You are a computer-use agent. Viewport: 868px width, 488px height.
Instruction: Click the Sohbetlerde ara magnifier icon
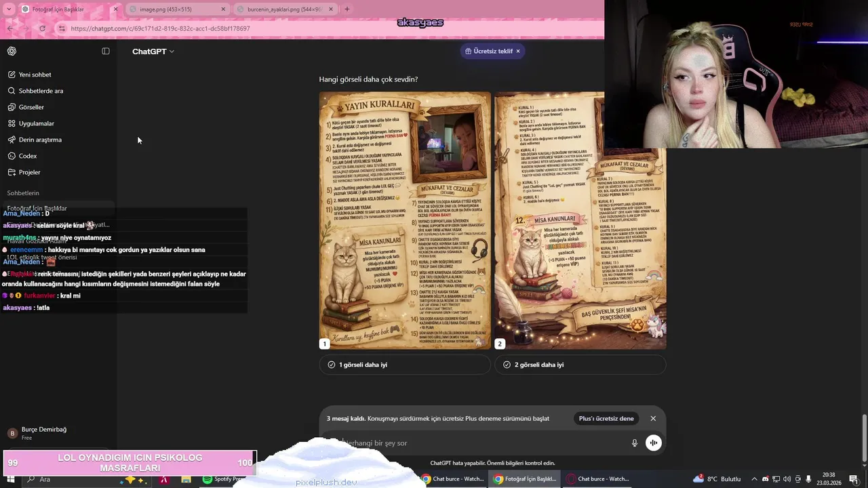pos(12,91)
